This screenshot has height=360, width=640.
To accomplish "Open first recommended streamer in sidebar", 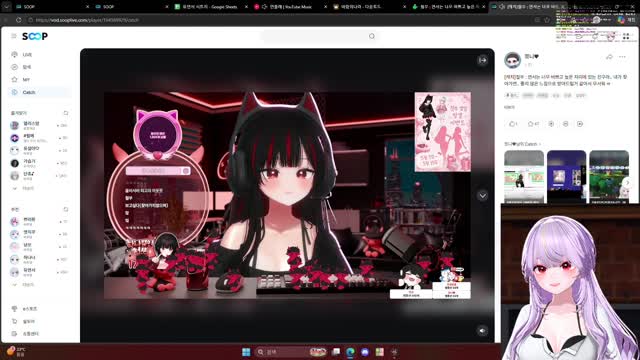I will click(40, 222).
